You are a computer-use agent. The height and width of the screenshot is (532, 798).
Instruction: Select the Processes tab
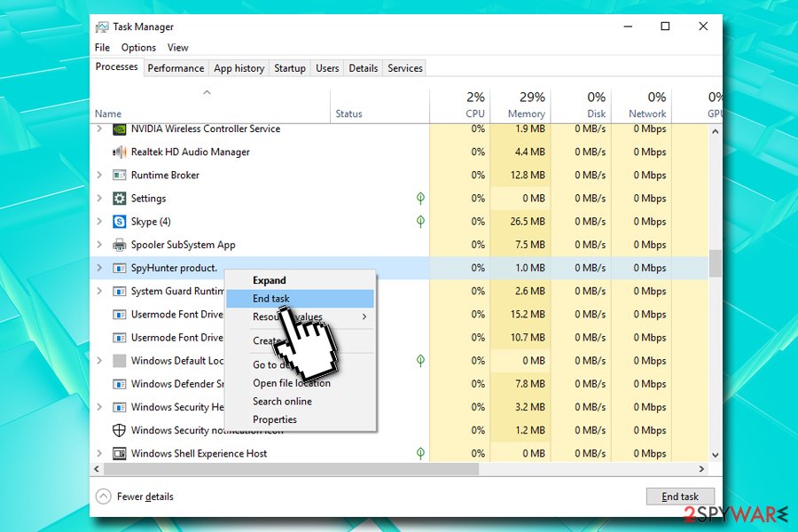point(116,66)
